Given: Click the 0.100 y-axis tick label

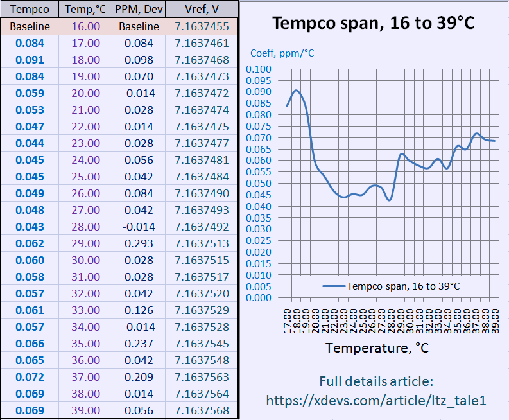Looking at the screenshot, I should click(259, 69).
